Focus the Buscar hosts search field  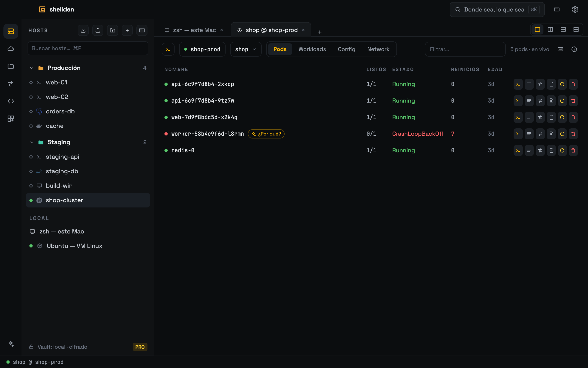pyautogui.click(x=88, y=48)
